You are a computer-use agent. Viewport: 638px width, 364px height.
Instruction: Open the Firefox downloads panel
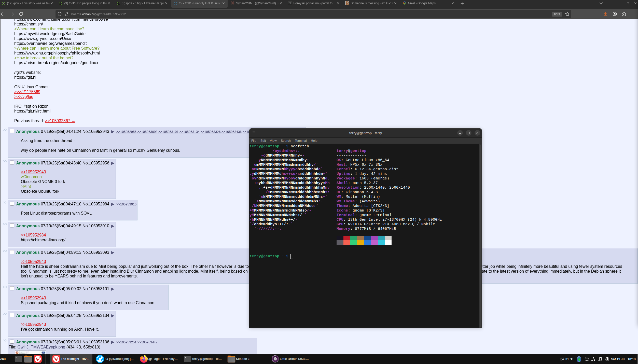click(605, 14)
